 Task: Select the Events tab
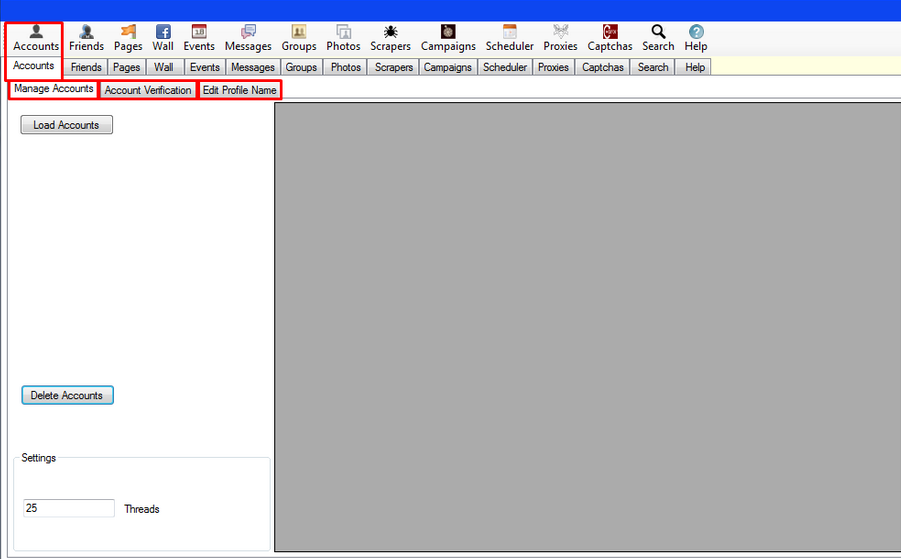pyautogui.click(x=205, y=67)
